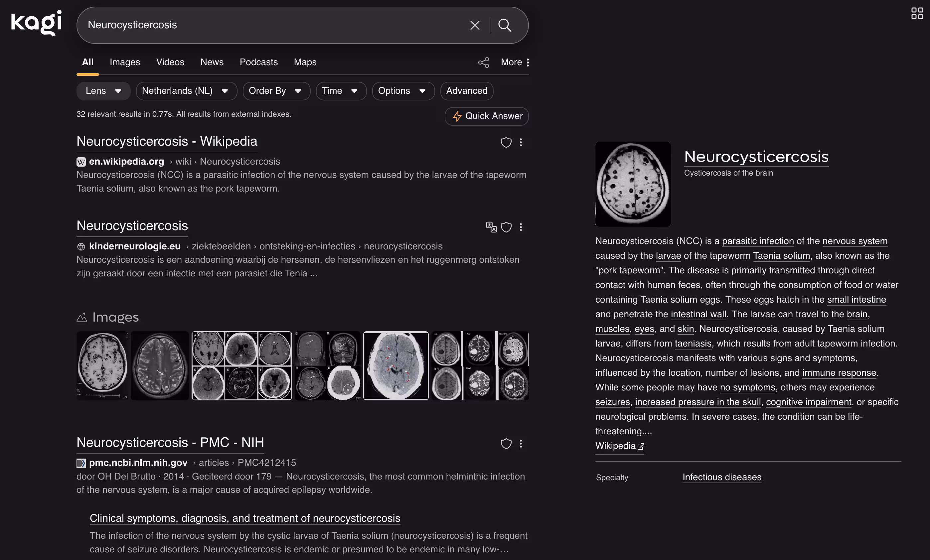
Task: Open the first brain MRI image thumbnail
Action: point(102,366)
